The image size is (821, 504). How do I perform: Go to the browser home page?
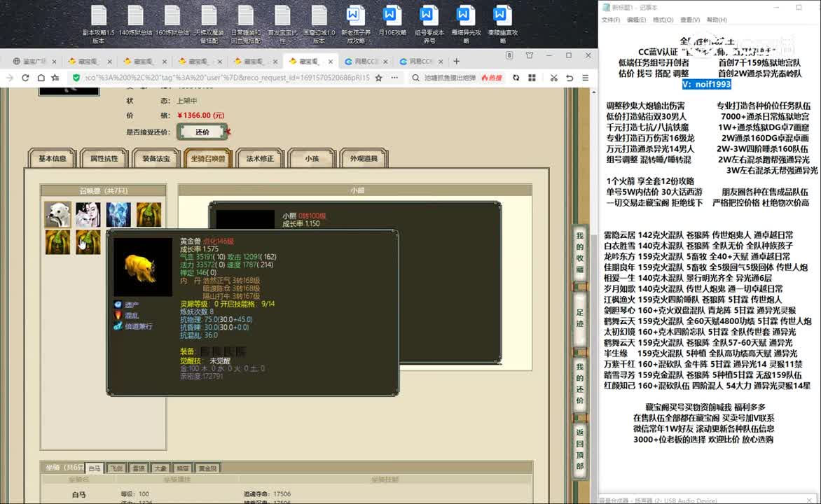(x=41, y=78)
